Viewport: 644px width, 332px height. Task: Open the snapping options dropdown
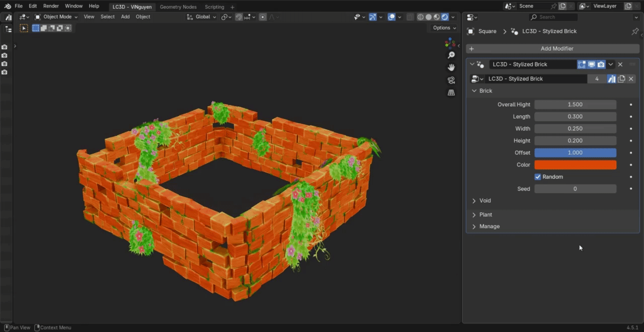pyautogui.click(x=250, y=17)
